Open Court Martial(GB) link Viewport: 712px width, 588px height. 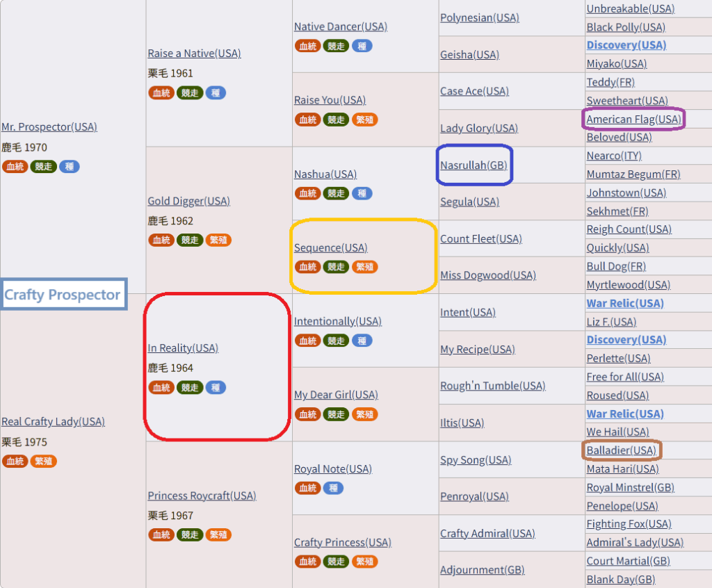click(628, 561)
